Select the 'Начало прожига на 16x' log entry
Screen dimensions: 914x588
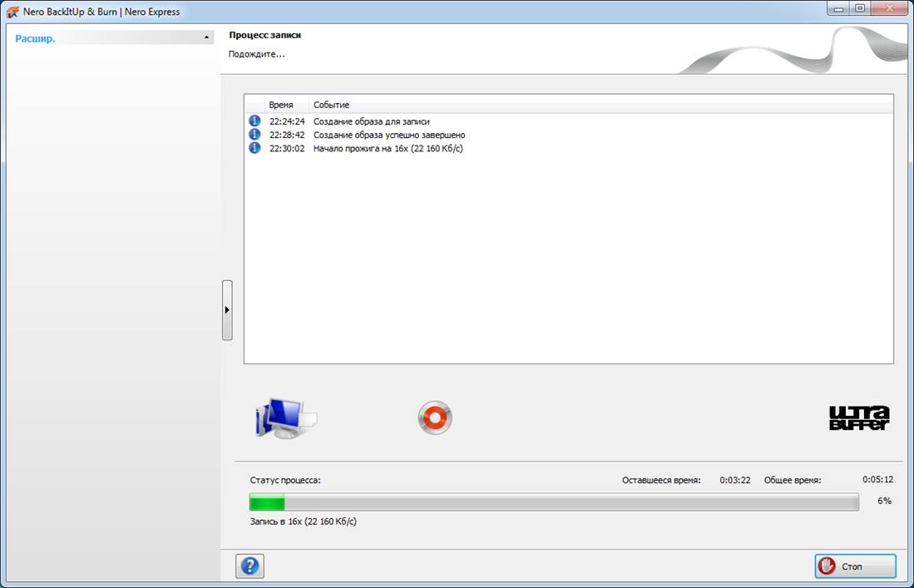[x=388, y=148]
